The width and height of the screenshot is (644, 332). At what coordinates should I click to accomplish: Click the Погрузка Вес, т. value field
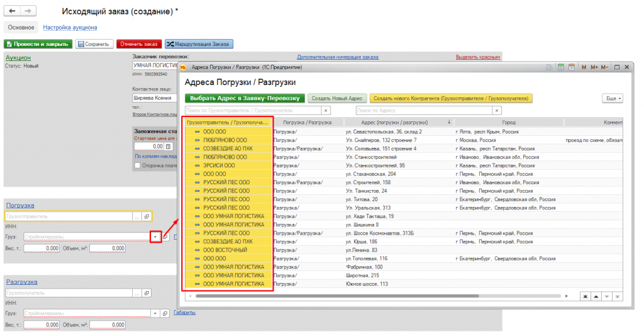click(x=42, y=248)
